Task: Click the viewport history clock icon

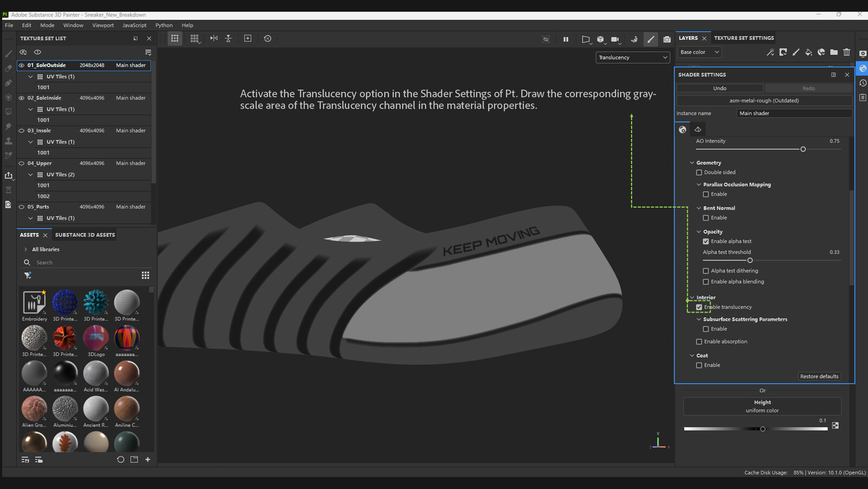Action: coord(267,38)
